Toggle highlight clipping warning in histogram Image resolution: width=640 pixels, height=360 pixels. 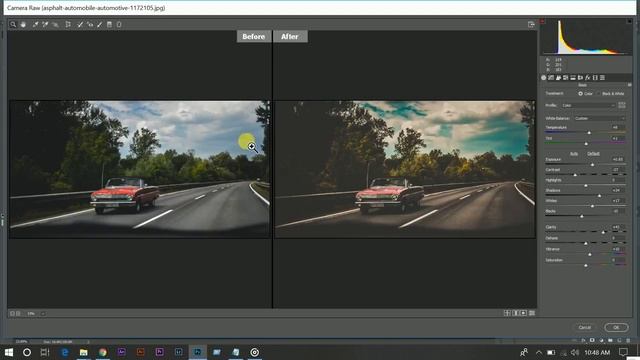(x=629, y=21)
